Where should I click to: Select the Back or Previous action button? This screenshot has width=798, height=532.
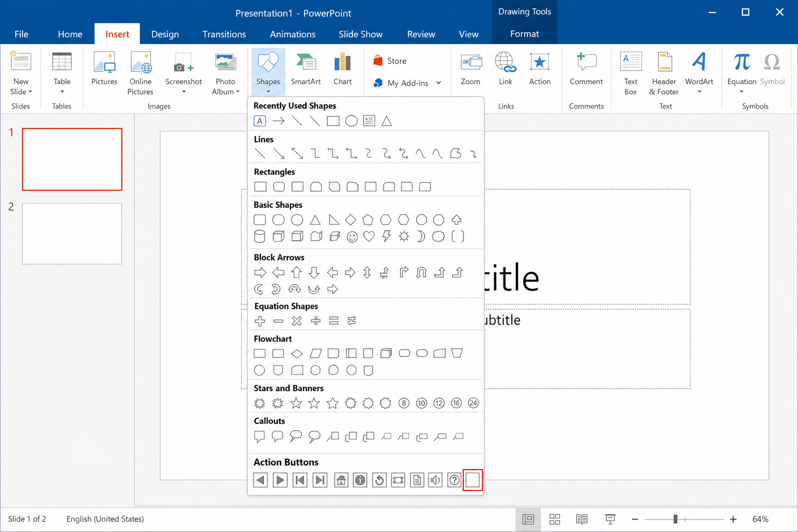[x=261, y=480]
